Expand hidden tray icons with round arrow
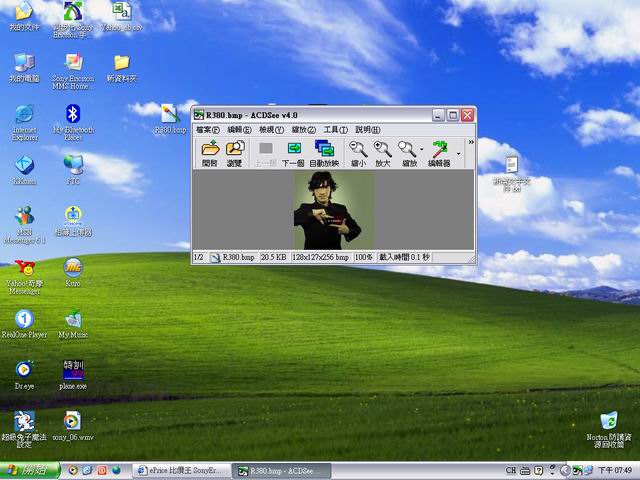The height and width of the screenshot is (480, 640). coord(565,471)
